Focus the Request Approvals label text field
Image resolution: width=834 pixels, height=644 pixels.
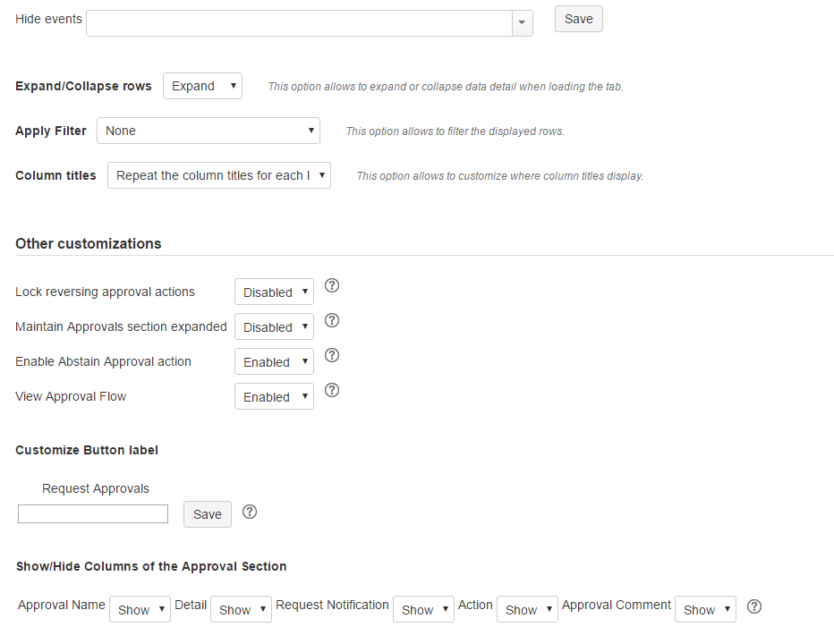(x=93, y=514)
